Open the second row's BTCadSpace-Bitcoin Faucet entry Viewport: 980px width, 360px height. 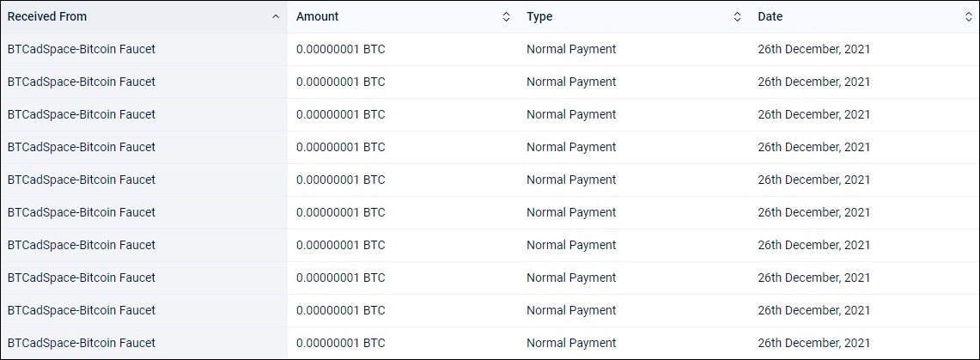point(82,82)
